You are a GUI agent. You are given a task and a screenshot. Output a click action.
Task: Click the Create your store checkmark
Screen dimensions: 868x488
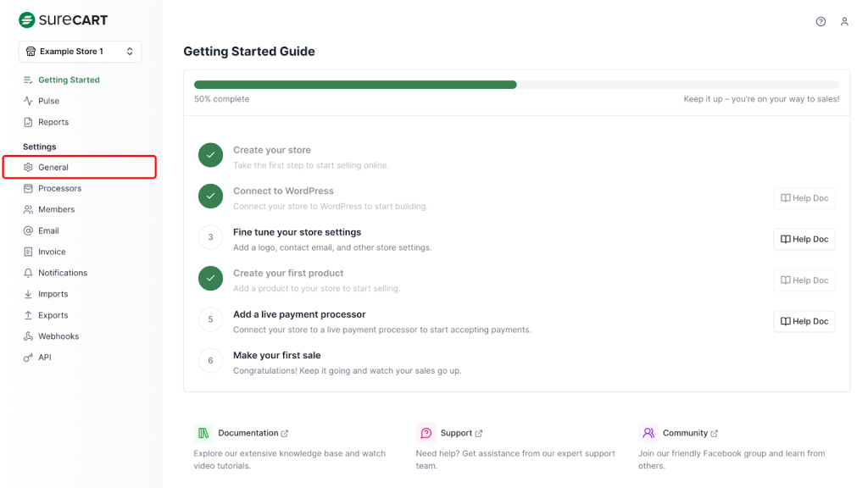click(210, 155)
